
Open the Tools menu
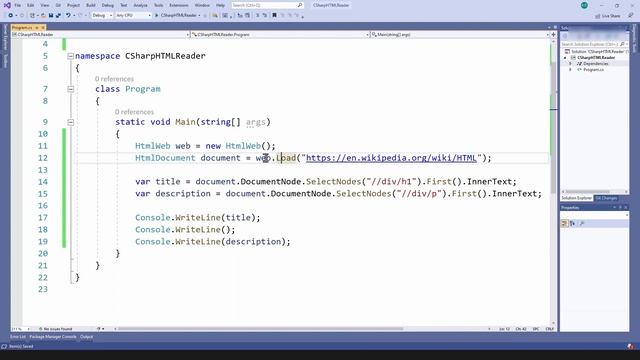click(158, 5)
